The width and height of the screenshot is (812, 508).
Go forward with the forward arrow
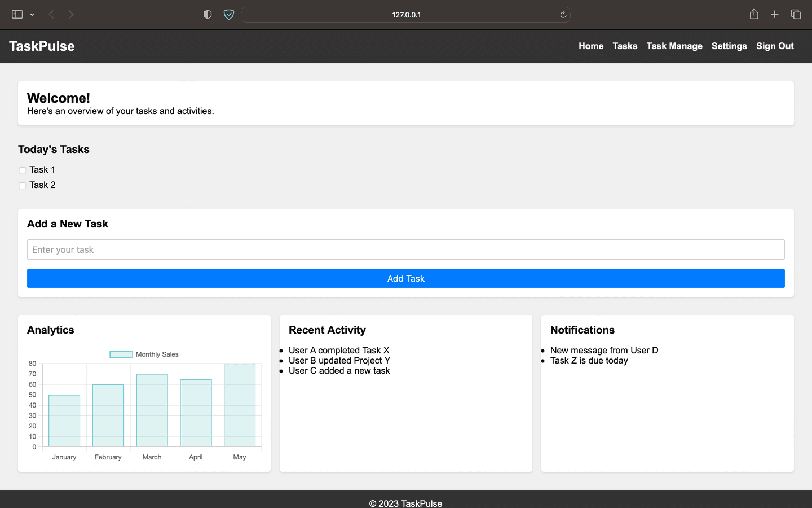[71, 15]
